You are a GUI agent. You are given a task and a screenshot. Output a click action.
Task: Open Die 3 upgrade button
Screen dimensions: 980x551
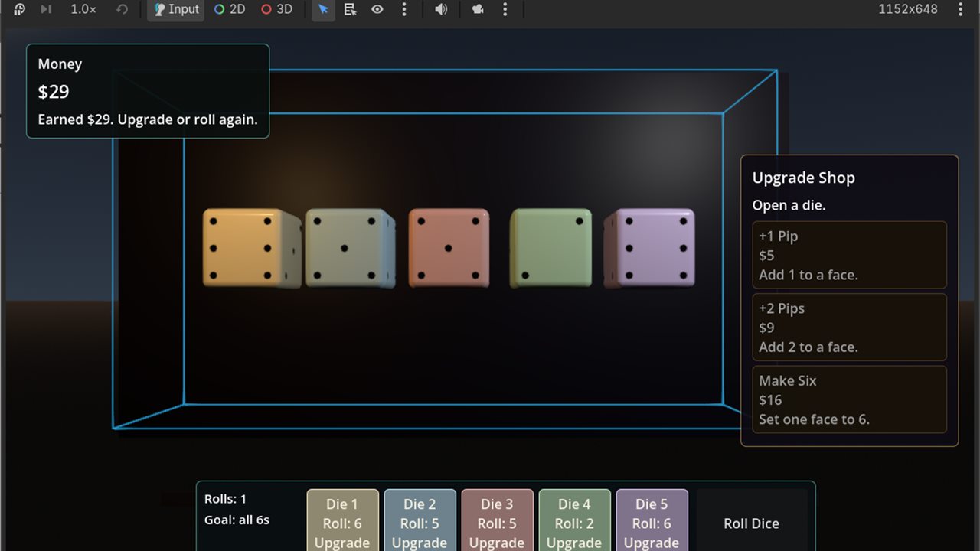(x=497, y=520)
